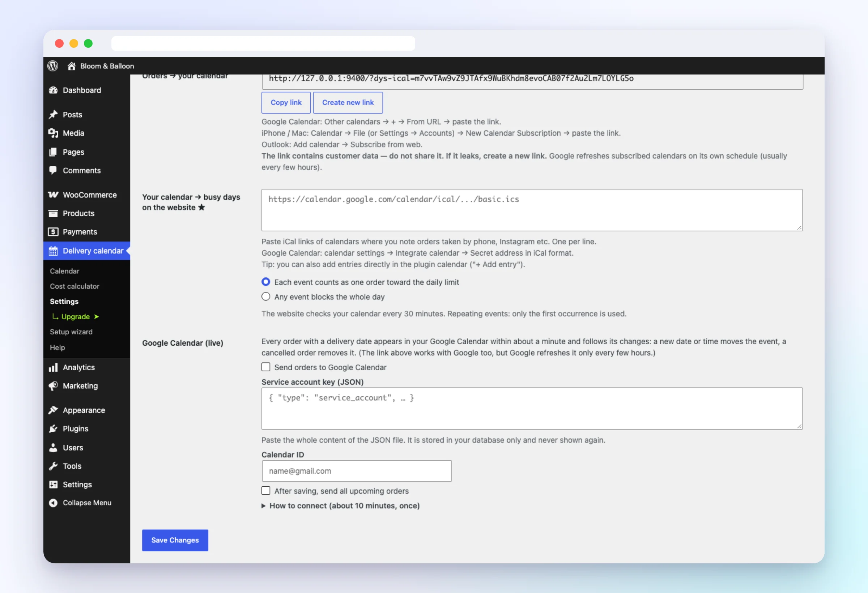Click the Posts pushpin icon
The height and width of the screenshot is (593, 868).
tap(53, 114)
